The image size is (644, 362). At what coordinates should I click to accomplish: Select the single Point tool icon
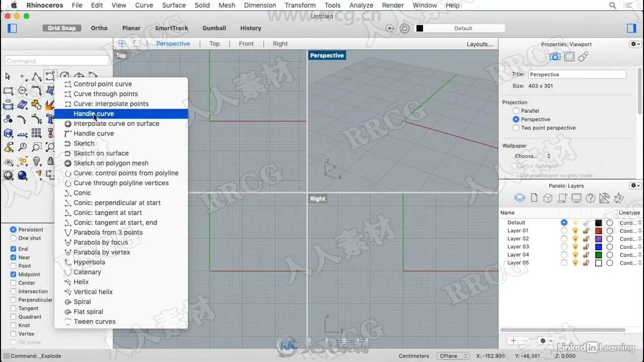tap(22, 76)
